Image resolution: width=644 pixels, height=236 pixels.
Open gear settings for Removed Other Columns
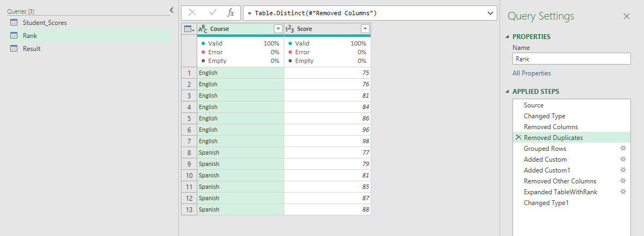click(623, 181)
